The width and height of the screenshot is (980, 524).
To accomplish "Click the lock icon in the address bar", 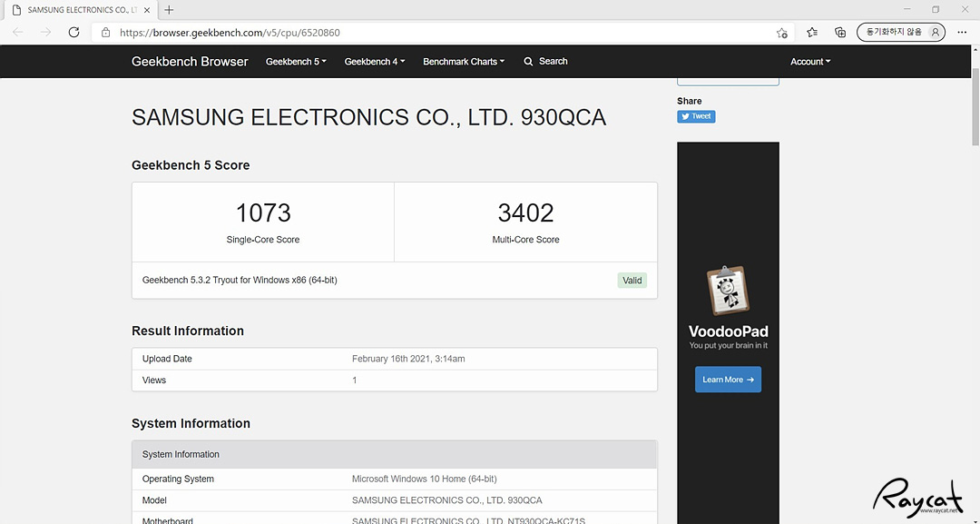I will (105, 33).
